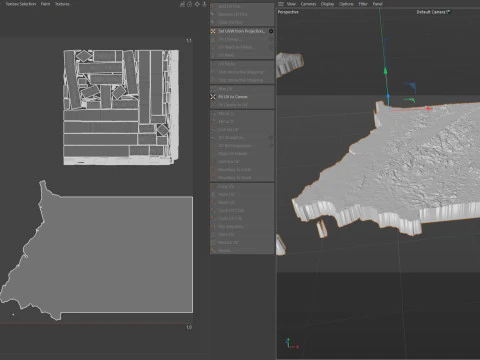Click the Fit UV to Canvas command
Image resolution: width=480 pixels, height=360 pixels.
pos(242,97)
